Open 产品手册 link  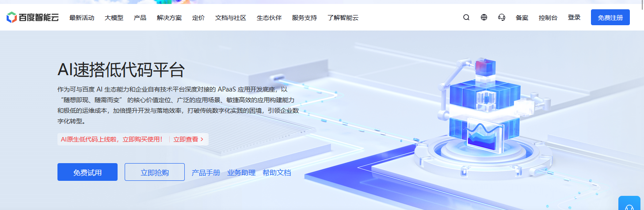pos(206,172)
